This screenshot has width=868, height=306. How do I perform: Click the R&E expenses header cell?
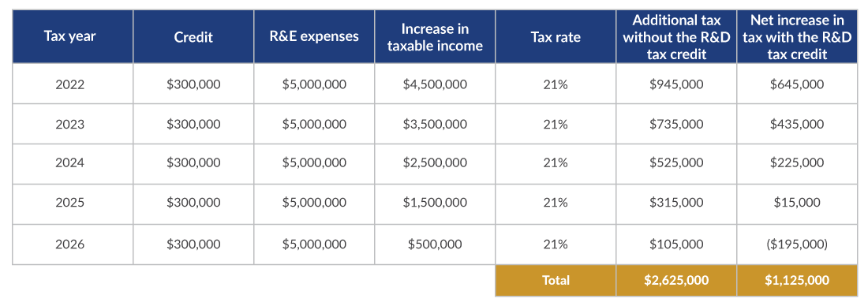[x=314, y=36]
